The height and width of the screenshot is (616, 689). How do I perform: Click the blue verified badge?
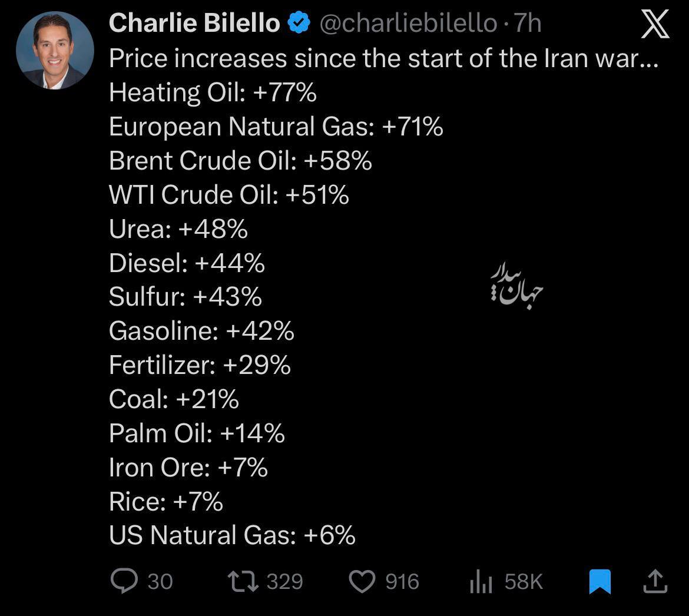(299, 24)
